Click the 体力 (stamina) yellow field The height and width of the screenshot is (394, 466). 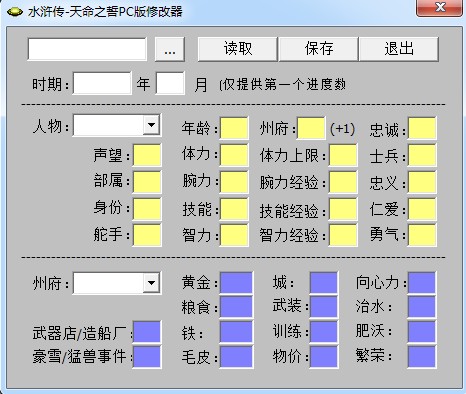[234, 155]
